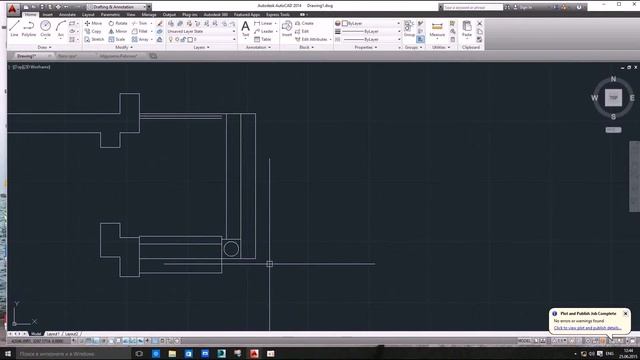
Task: Click the Windows taskbar search box
Action: click(x=73, y=353)
